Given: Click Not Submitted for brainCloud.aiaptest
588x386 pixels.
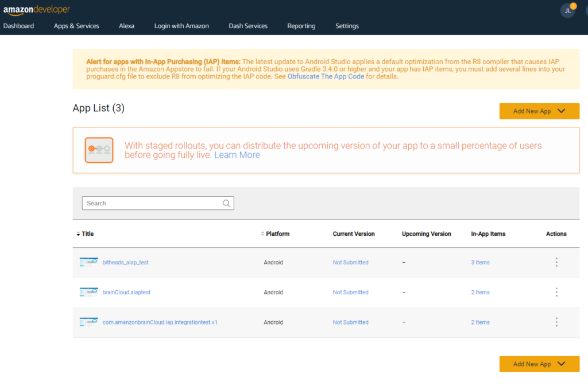Looking at the screenshot, I should tap(351, 293).
